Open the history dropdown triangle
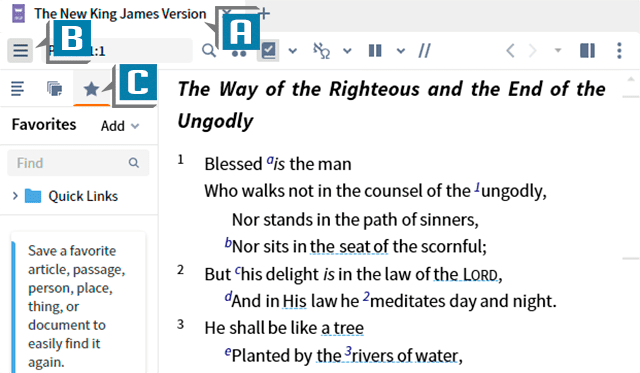 558,51
